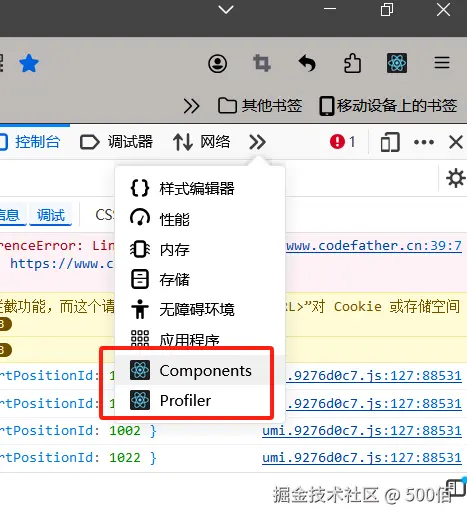Toggle responsive design mode icon

click(x=390, y=142)
